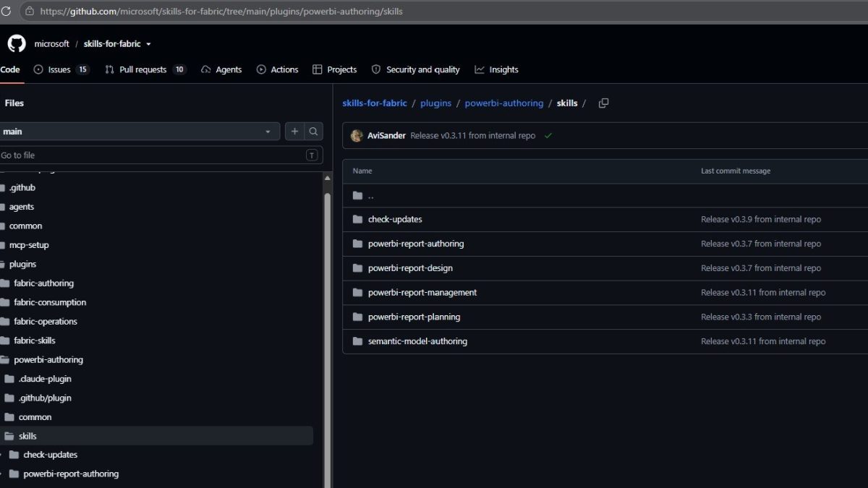The width and height of the screenshot is (868, 488).
Task: Open the Actions tab
Action: [x=277, y=69]
